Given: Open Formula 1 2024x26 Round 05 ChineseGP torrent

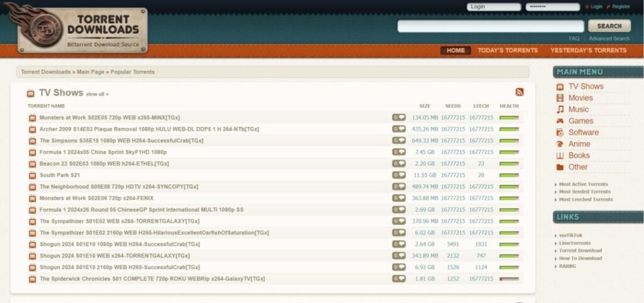Looking at the screenshot, I should coord(142,210).
